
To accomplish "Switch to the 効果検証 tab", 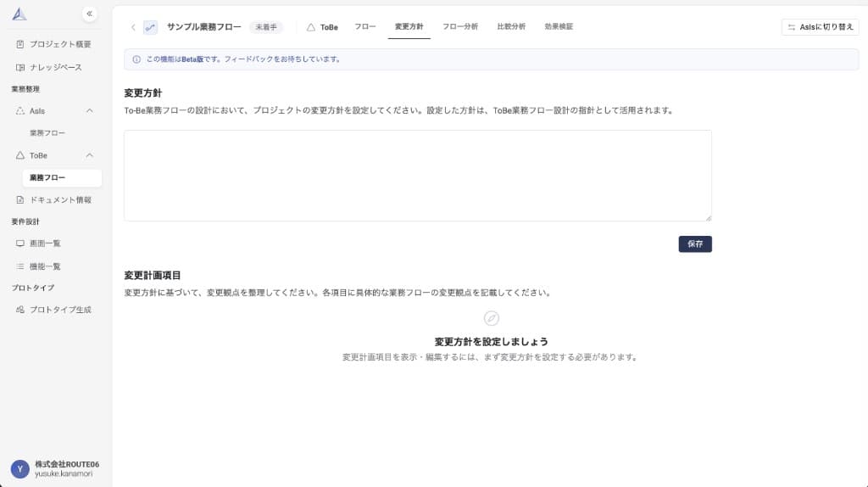I will pos(559,26).
